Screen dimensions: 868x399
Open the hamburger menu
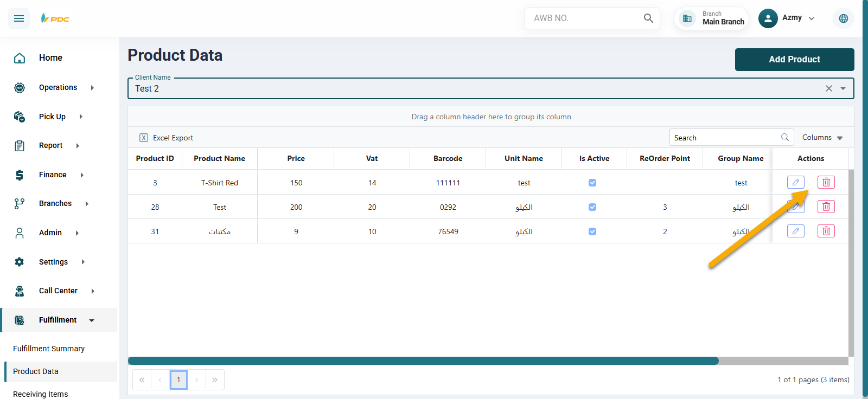pos(19,18)
